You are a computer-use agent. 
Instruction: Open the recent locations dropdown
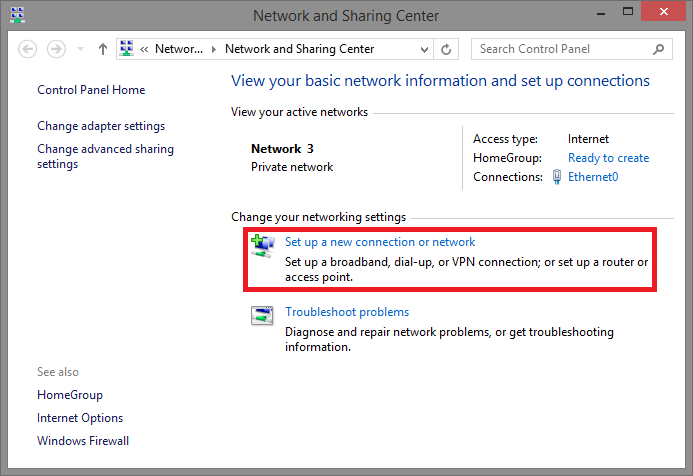(x=80, y=49)
